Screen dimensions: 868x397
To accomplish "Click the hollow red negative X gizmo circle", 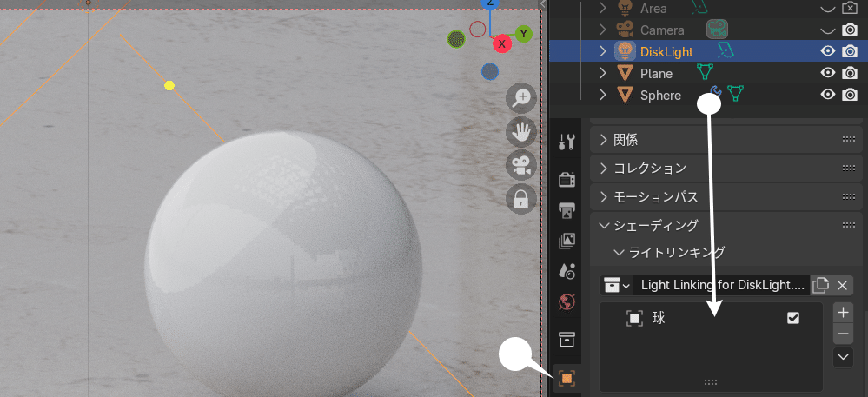I will pos(478,30).
